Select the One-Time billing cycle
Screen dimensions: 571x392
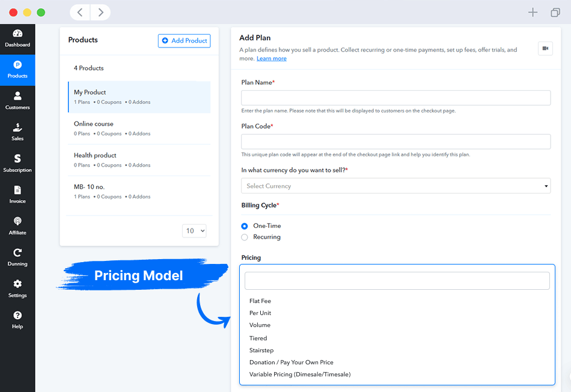(245, 225)
